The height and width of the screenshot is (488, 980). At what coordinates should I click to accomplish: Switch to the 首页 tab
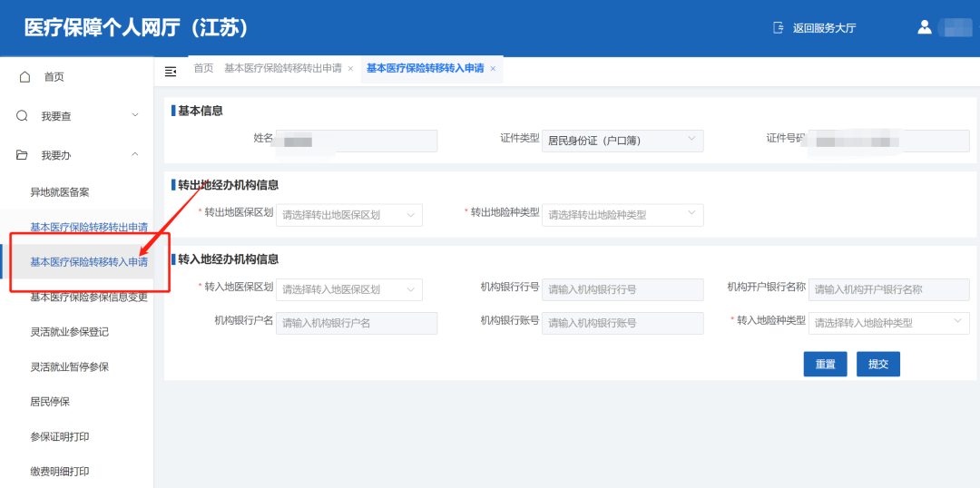point(203,69)
